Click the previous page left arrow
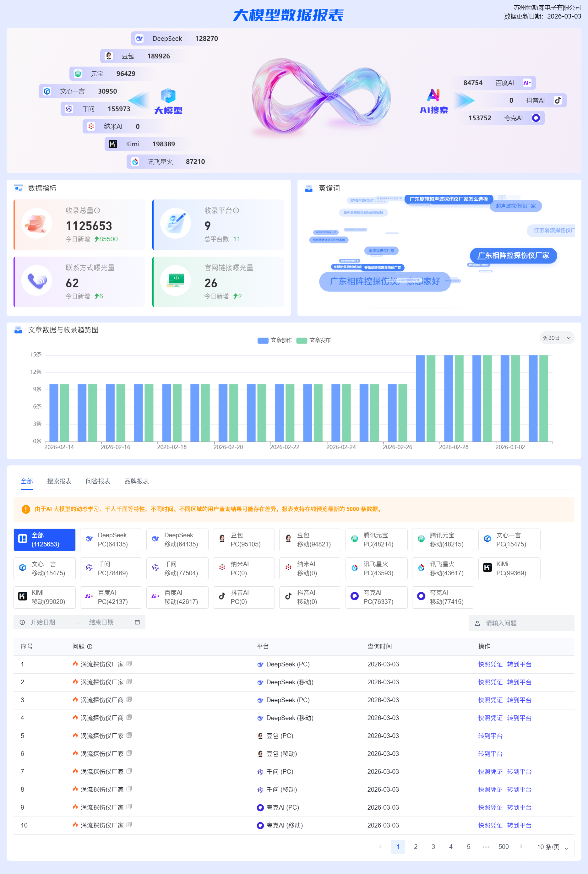This screenshot has width=588, height=874. point(381,847)
